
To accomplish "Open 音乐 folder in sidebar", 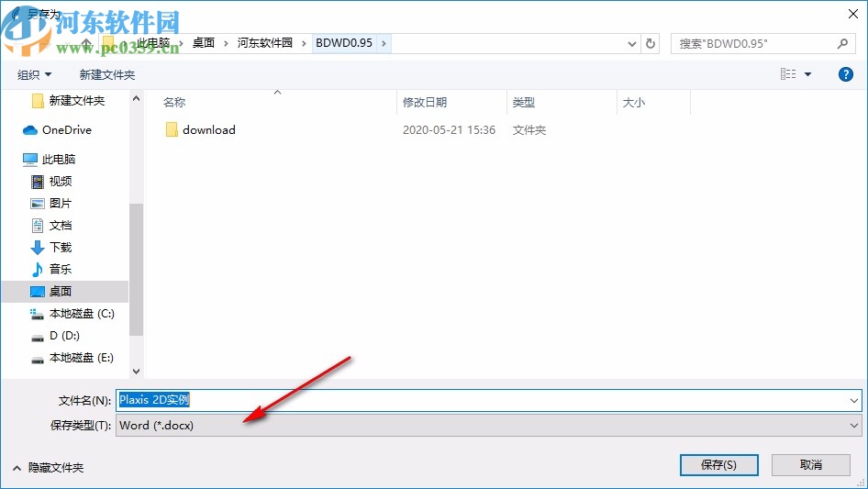I will tap(61, 269).
